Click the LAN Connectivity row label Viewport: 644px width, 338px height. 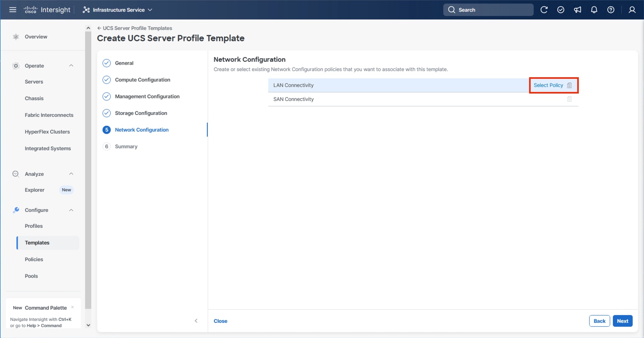point(293,85)
